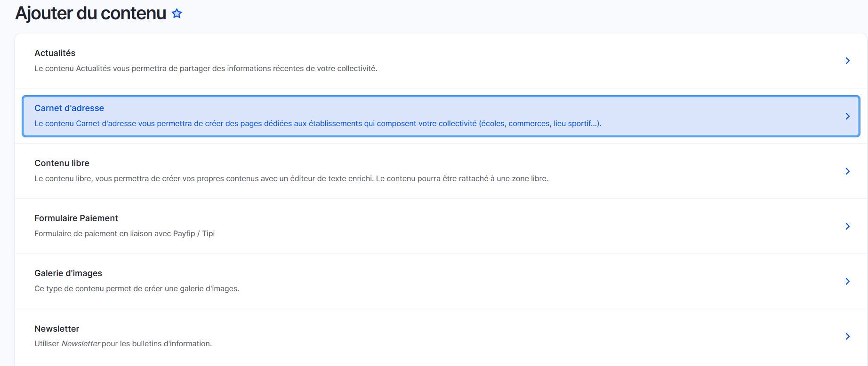Click the Carnet d'adresse description about établissements
The image size is (868, 366).
(318, 124)
